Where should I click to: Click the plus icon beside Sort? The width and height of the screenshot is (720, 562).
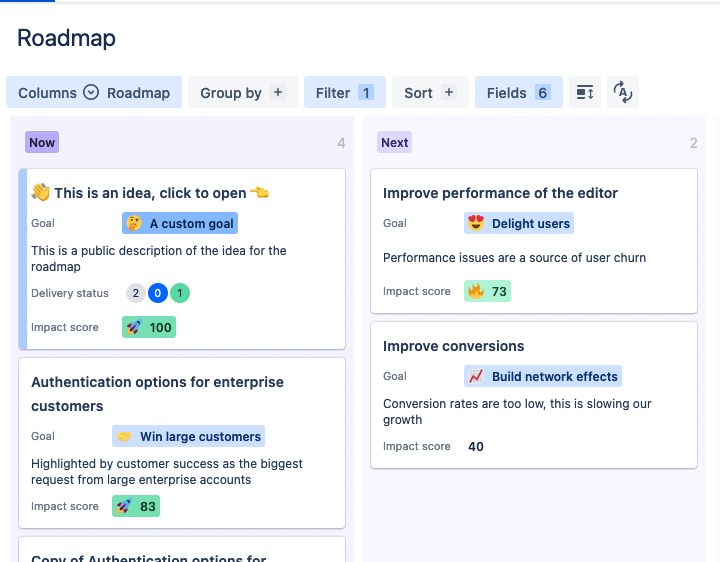[x=449, y=92]
